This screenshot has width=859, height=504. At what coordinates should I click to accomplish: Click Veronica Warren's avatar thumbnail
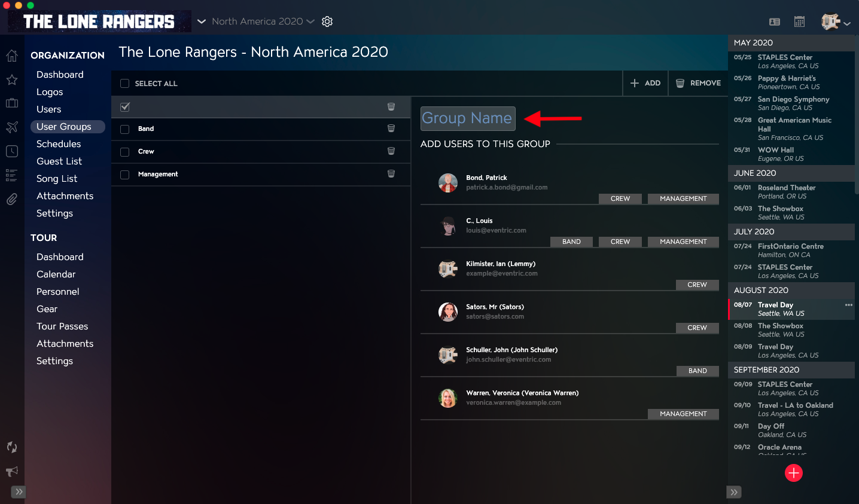click(448, 398)
